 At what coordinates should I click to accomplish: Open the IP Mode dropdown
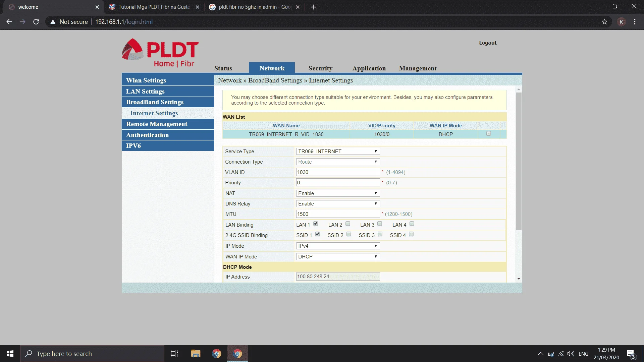(x=338, y=246)
